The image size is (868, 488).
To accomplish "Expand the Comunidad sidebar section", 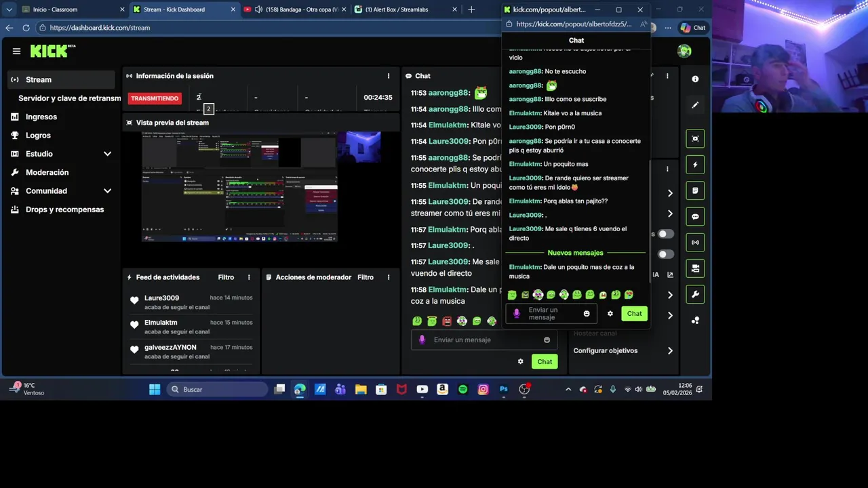I will point(107,191).
